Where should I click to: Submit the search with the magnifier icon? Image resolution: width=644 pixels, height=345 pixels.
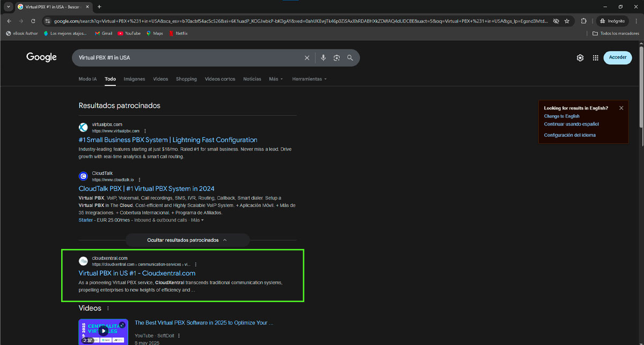pos(350,58)
